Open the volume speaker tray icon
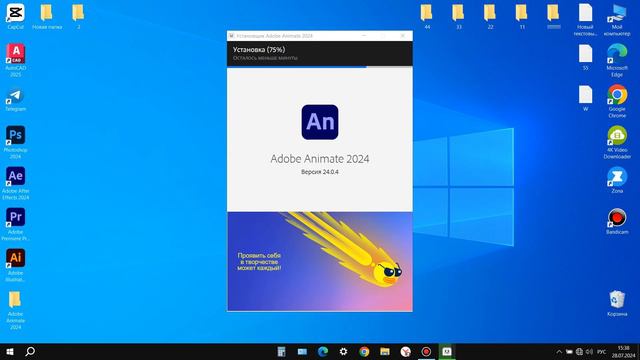Viewport: 640px width, 360px height. tap(589, 351)
